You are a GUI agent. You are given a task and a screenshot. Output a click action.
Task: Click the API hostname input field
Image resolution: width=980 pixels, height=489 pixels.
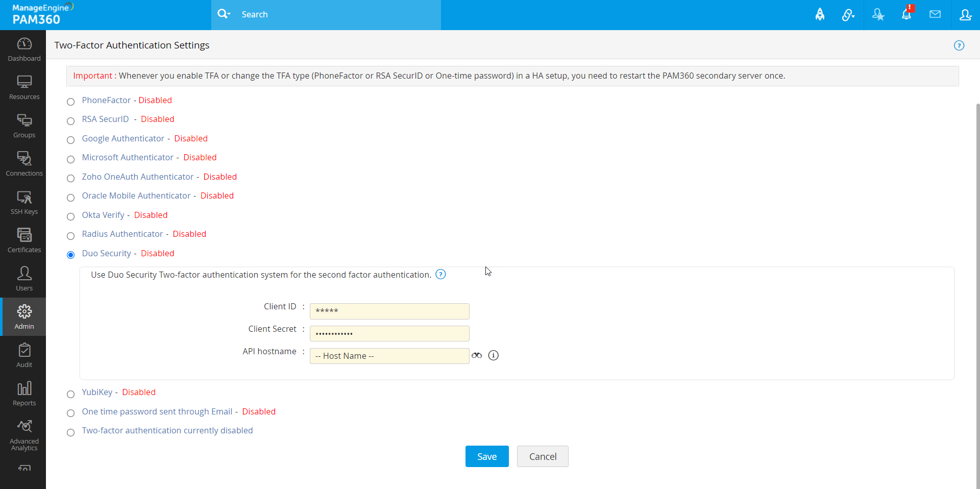pos(389,356)
